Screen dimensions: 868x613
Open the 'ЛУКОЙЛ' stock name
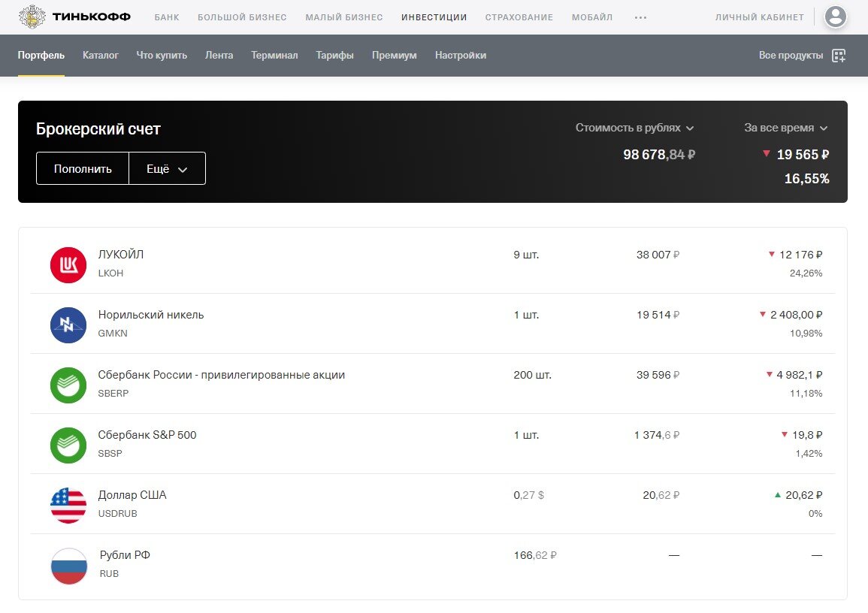click(x=121, y=255)
